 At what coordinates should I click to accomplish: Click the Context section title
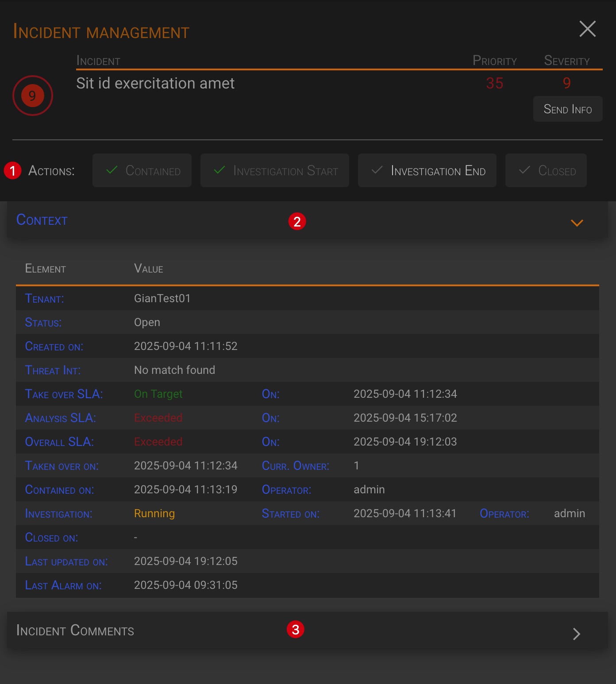click(42, 220)
